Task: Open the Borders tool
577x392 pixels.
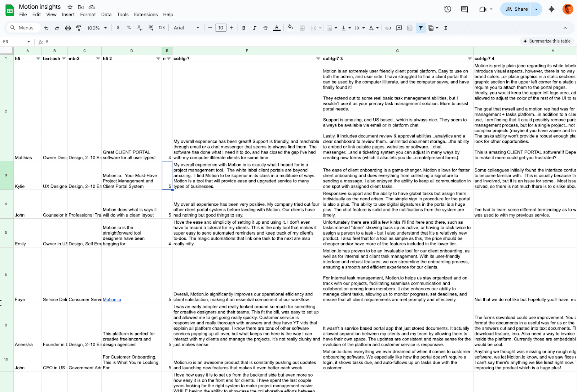Action: pyautogui.click(x=302, y=28)
